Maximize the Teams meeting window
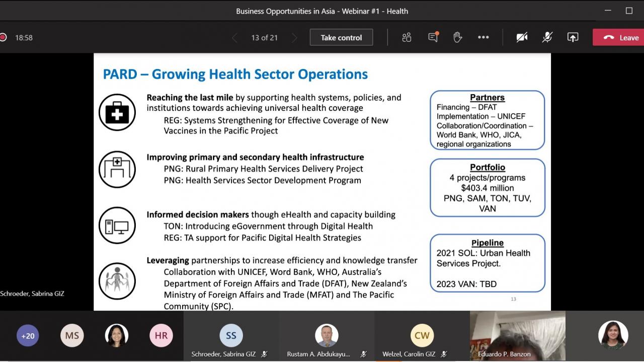644x362 pixels. click(629, 11)
